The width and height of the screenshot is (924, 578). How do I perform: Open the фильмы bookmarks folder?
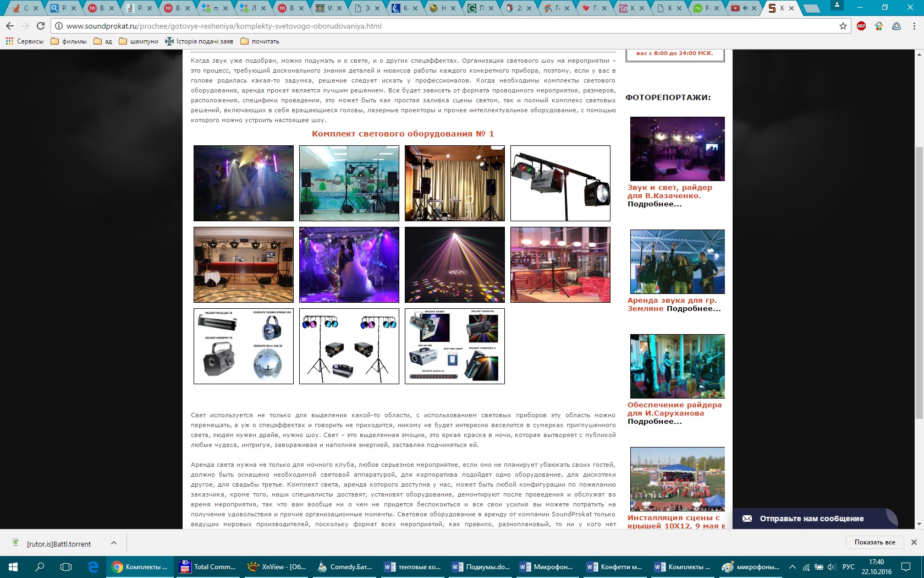coord(69,41)
